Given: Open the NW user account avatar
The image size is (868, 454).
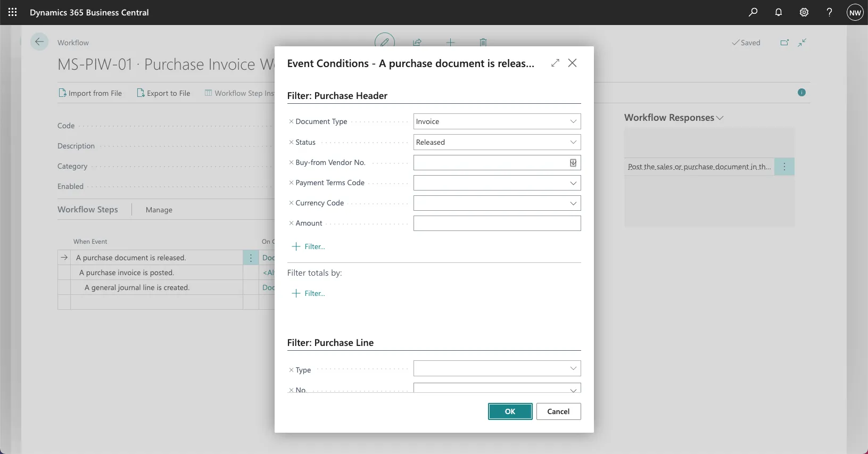Looking at the screenshot, I should pyautogui.click(x=855, y=13).
